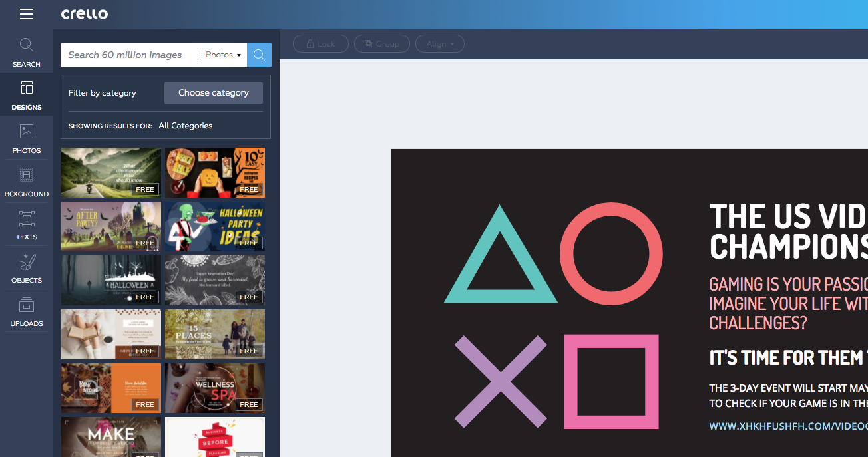Click the 'GAMING IS YOUR PASSIO' pink text
Screen dimensions: 868x457
coord(789,285)
